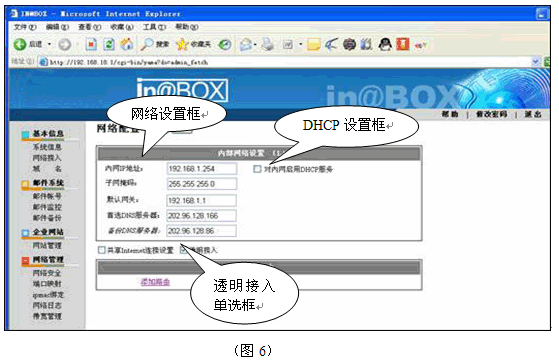Expand the address bar dropdown arrow
The image size is (559, 363).
click(x=535, y=62)
